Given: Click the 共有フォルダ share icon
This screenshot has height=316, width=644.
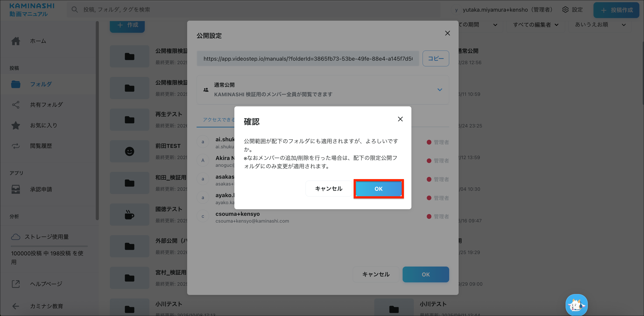Looking at the screenshot, I should [16, 105].
